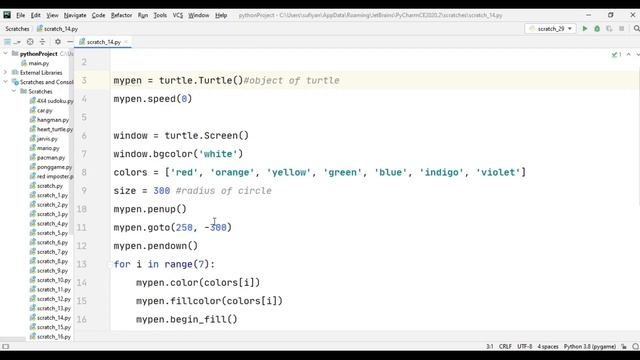
Task: Click the Python 3.8 (pygame) interpreter selector
Action: [590, 347]
